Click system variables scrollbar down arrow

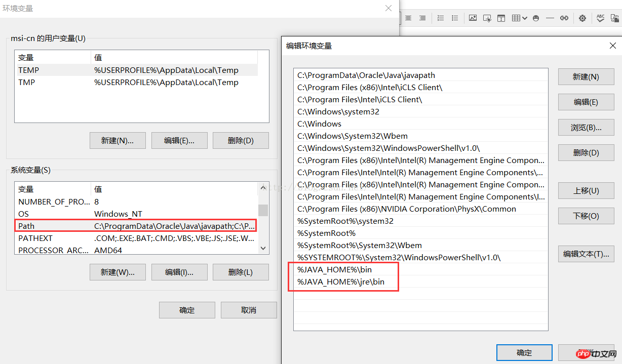click(x=263, y=248)
